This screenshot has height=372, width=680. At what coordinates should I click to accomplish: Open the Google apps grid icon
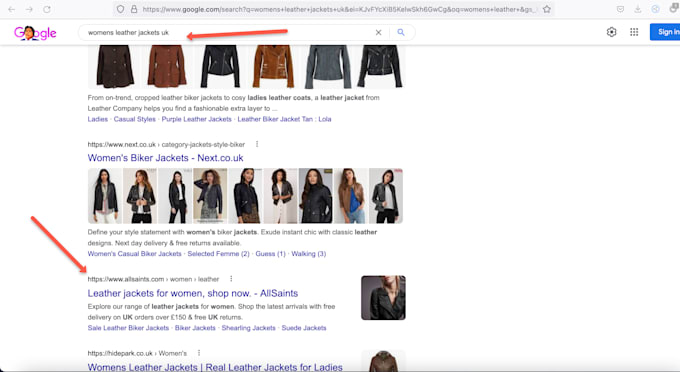tap(634, 32)
